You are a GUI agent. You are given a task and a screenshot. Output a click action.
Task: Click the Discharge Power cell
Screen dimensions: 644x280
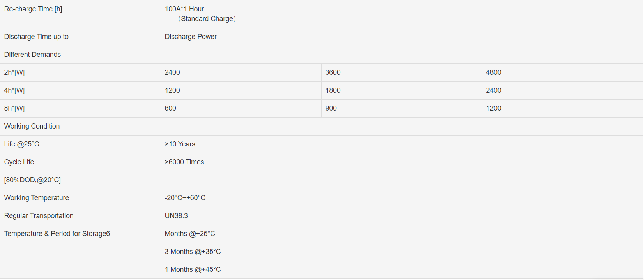click(191, 37)
